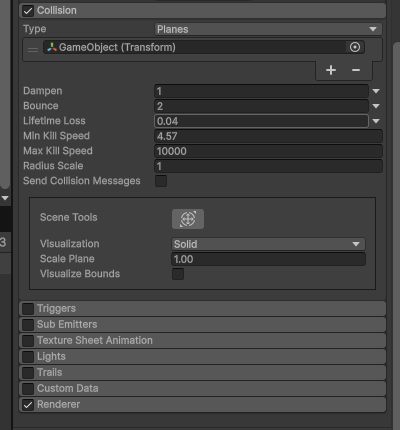Click the GameObject Transform axis icon
Viewport: 400px width, 430px height.
[52, 47]
